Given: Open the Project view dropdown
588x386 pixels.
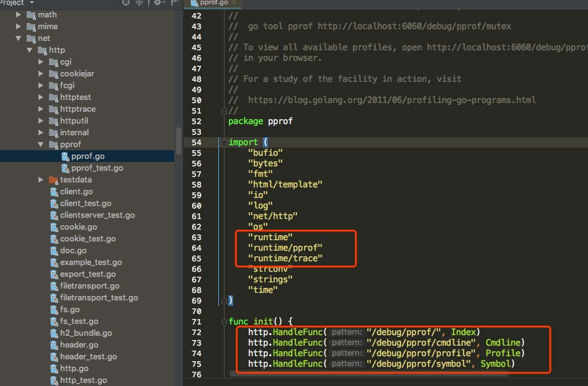Looking at the screenshot, I should click(x=31, y=3).
